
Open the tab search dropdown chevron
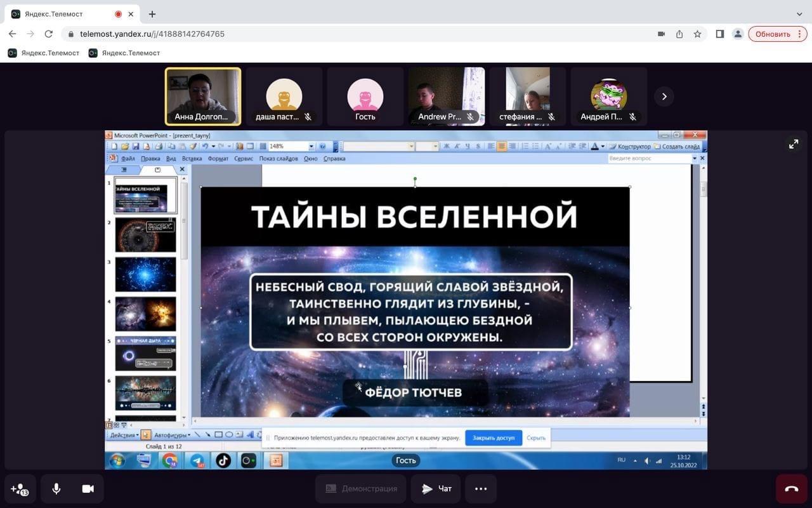pyautogui.click(x=799, y=14)
